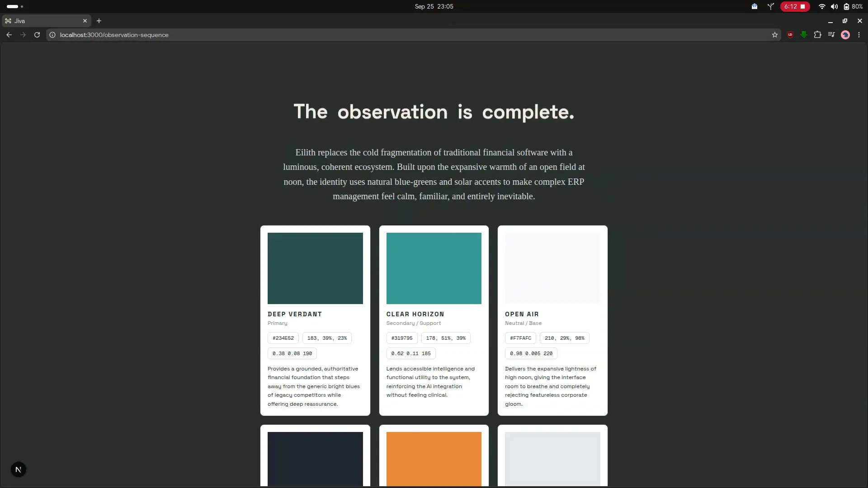
Task: Click the 0.62 0.11 185 value chip
Action: point(411,353)
